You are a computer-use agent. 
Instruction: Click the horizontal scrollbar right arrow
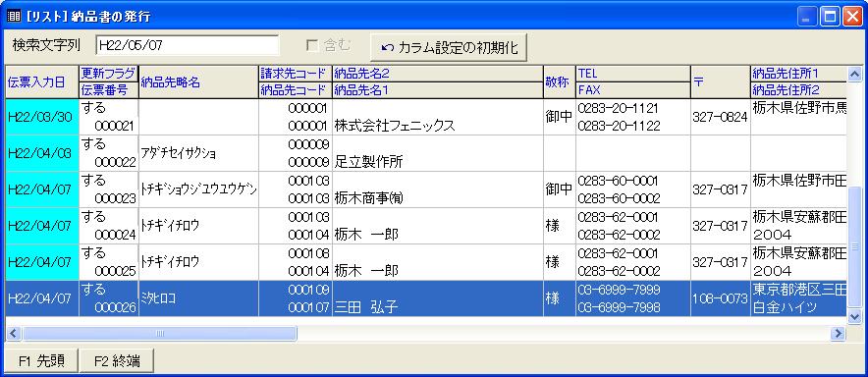839,333
